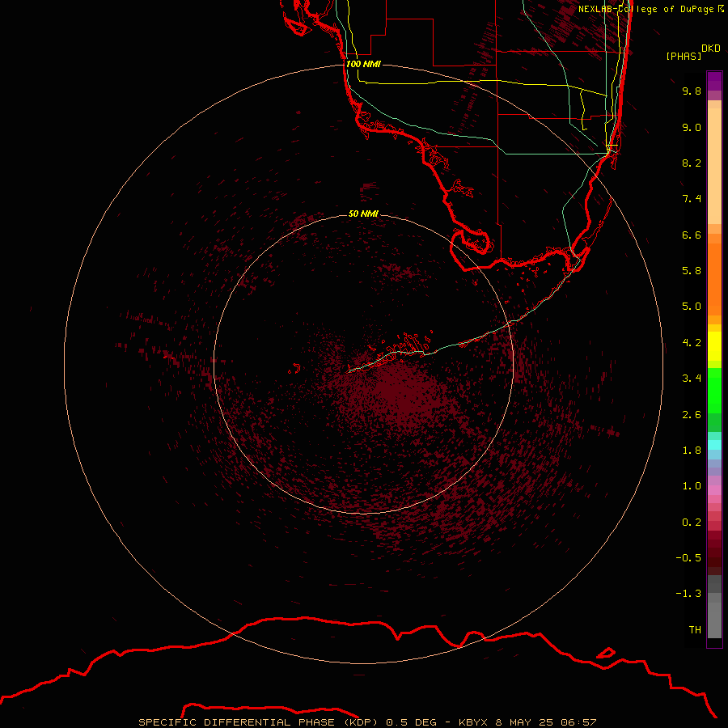728x728 pixels.
Task: Click the purple color band atop the legend
Action: click(714, 81)
